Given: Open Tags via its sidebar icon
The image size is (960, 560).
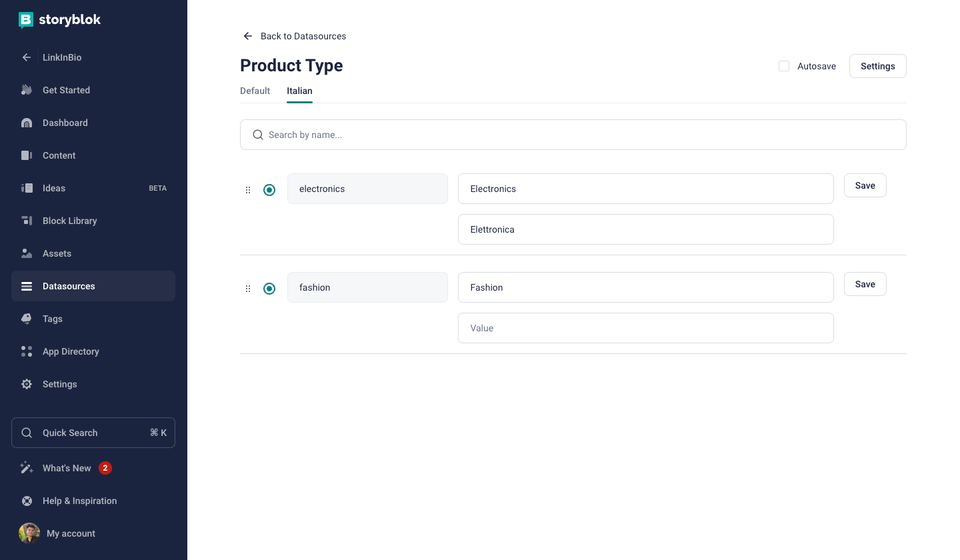Looking at the screenshot, I should [x=27, y=319].
